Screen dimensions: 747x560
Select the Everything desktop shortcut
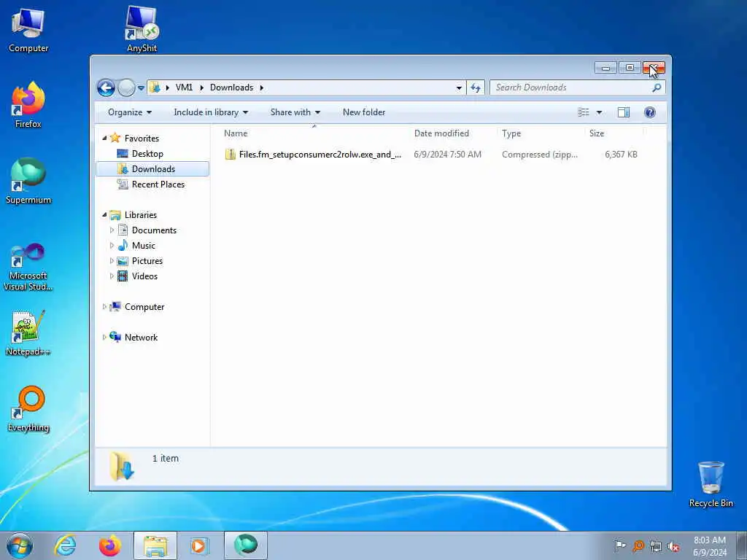28,409
